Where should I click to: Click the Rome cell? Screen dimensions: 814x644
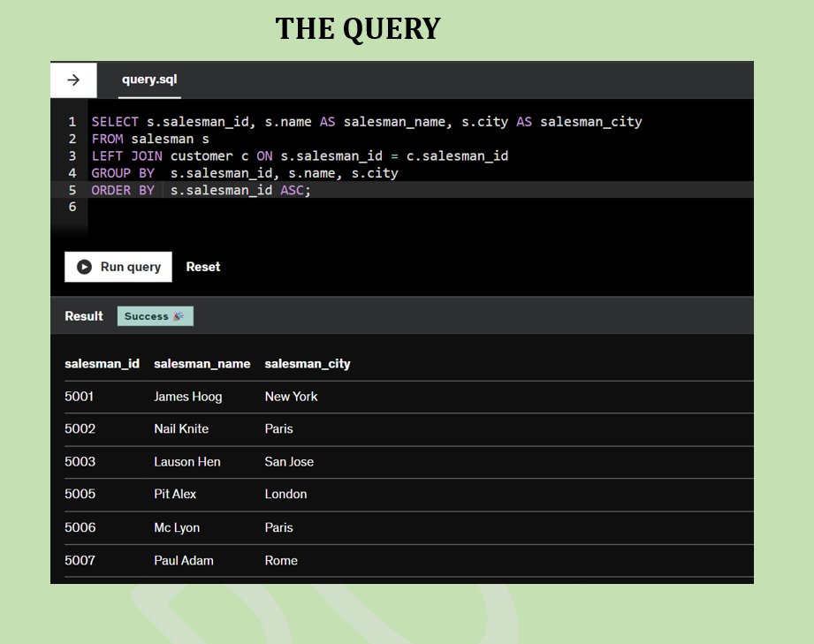click(x=281, y=560)
